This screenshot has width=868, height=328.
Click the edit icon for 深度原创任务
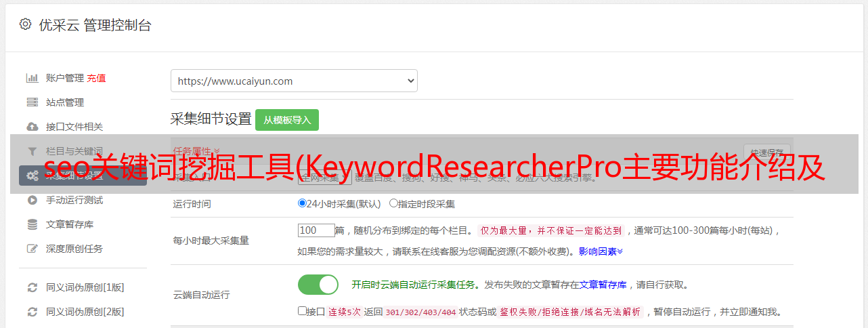tap(32, 249)
